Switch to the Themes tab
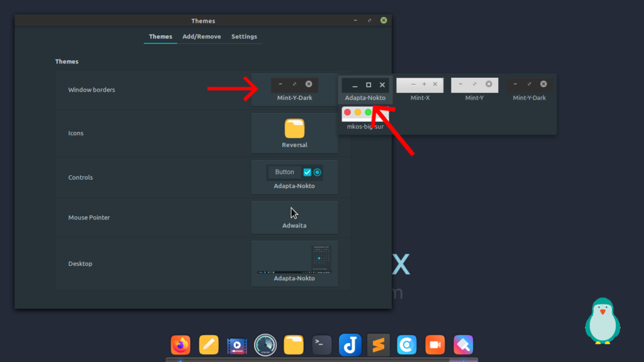The image size is (644, 362). tap(160, 36)
